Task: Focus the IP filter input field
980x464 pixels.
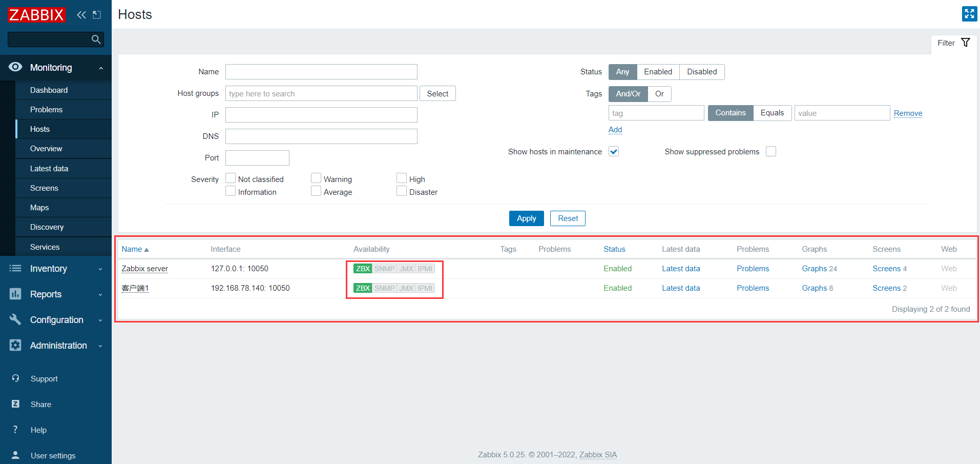Action: pyautogui.click(x=321, y=115)
